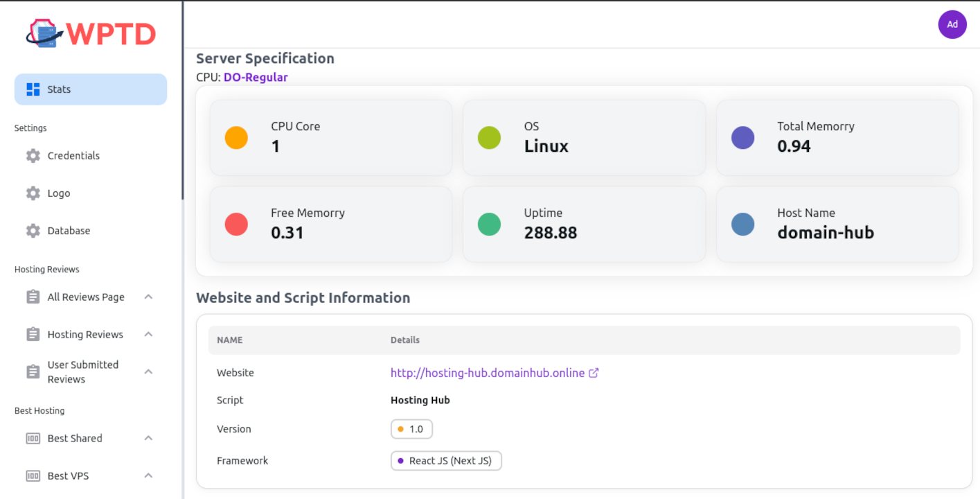Click the All Reviews Page clipboard icon
980x499 pixels.
tap(33, 297)
